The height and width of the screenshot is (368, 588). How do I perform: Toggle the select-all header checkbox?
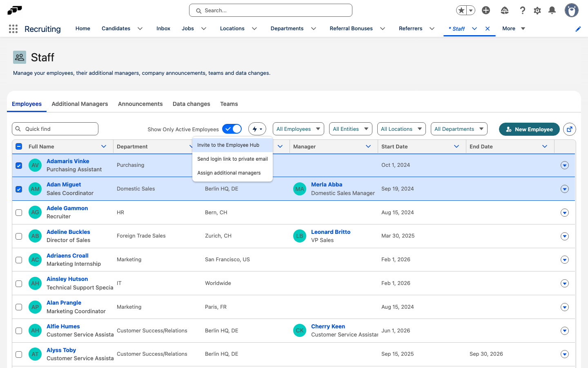pyautogui.click(x=19, y=146)
